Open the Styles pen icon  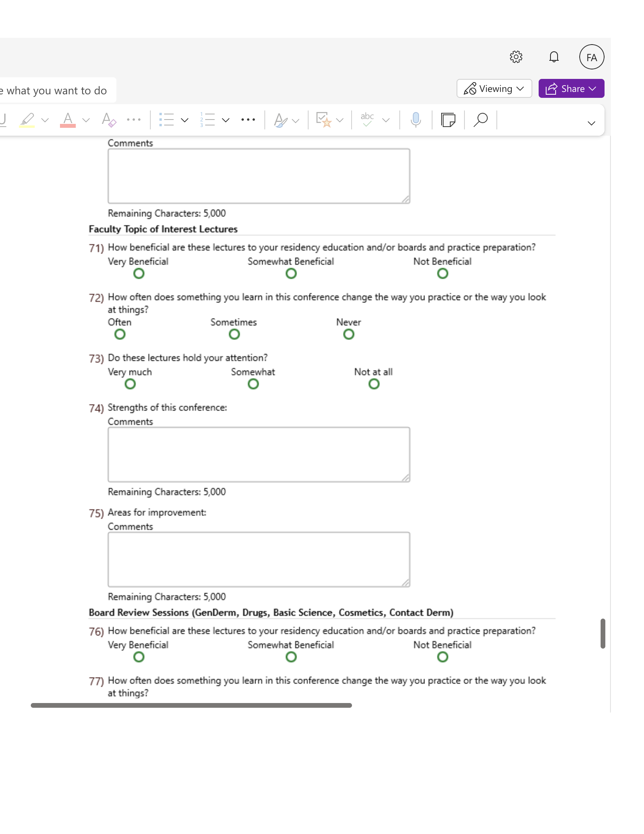coord(281,120)
